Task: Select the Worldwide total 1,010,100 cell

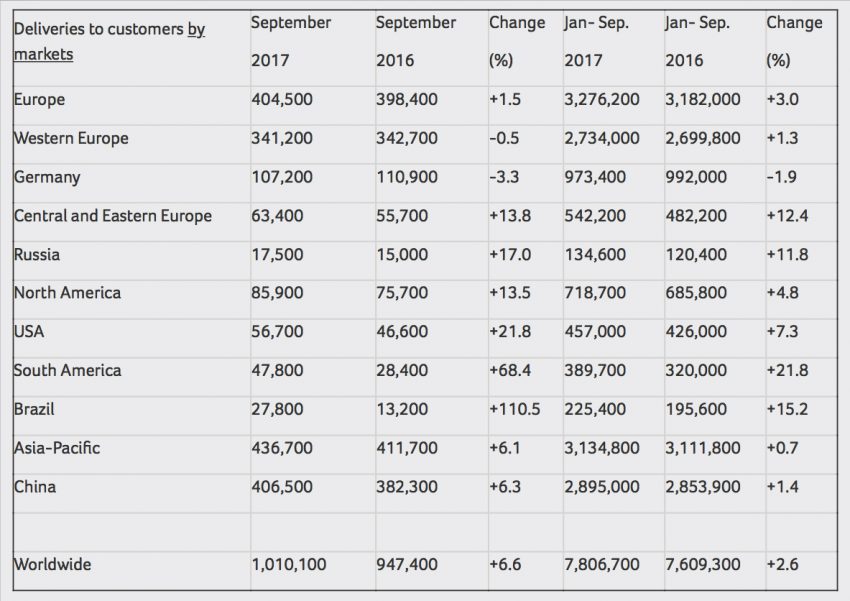Action: (x=289, y=565)
